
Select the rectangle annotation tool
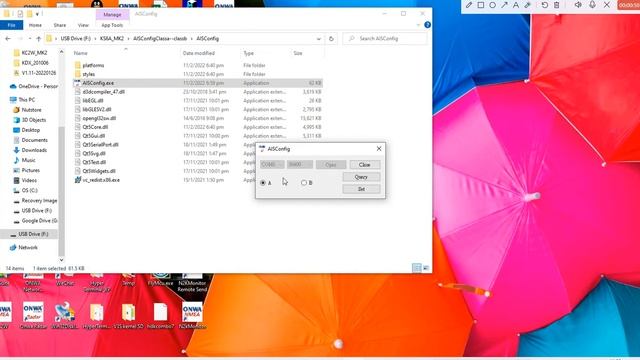click(x=481, y=5)
